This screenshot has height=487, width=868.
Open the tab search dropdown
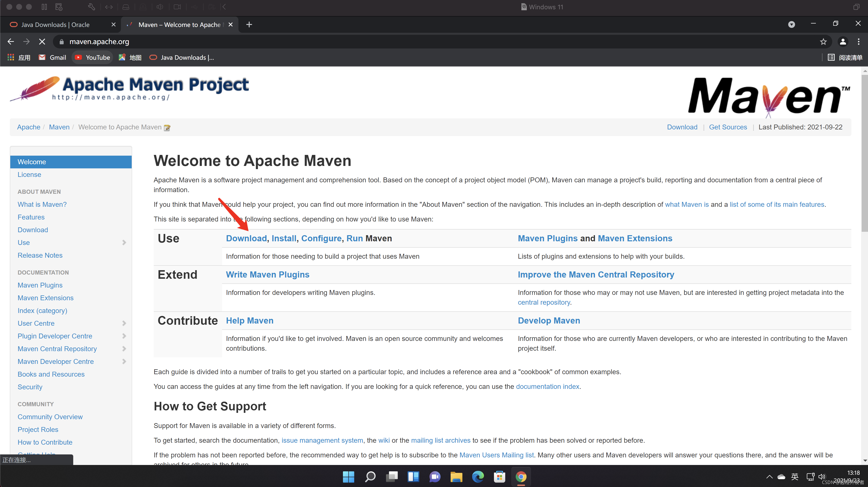click(792, 24)
